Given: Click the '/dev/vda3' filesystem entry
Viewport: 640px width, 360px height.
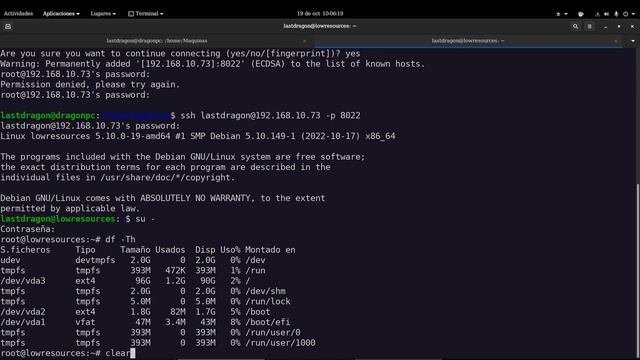Looking at the screenshot, I should click(x=23, y=281).
